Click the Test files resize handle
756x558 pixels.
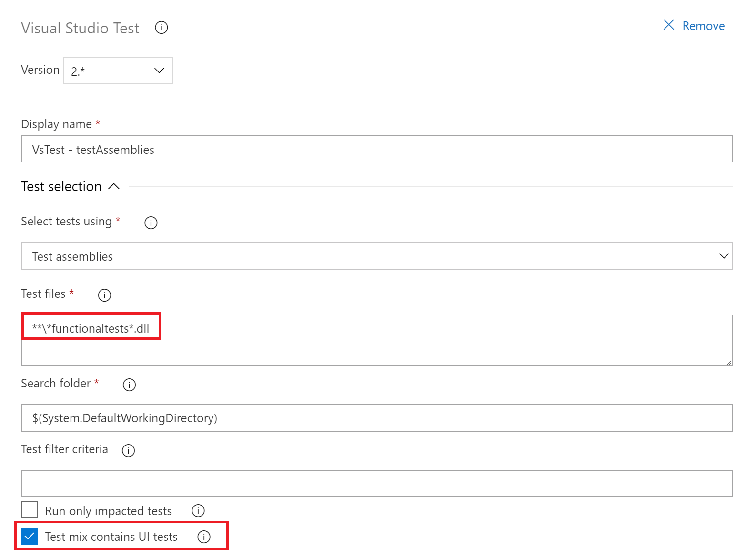729,363
